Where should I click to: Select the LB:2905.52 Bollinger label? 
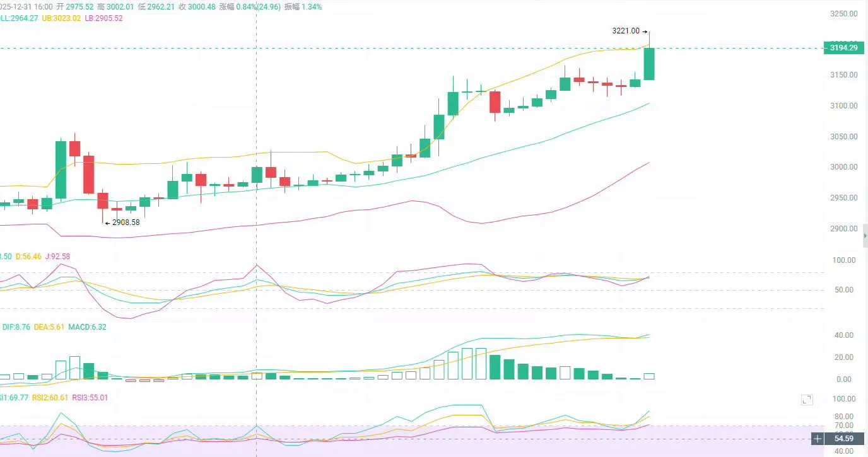tap(103, 18)
